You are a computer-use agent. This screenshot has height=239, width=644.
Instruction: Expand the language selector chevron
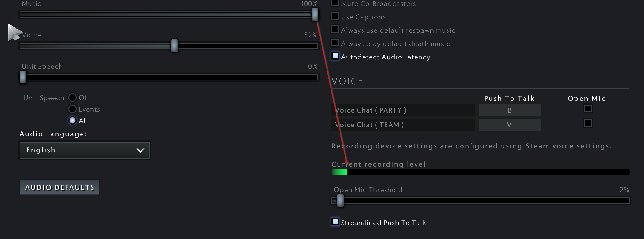point(140,150)
